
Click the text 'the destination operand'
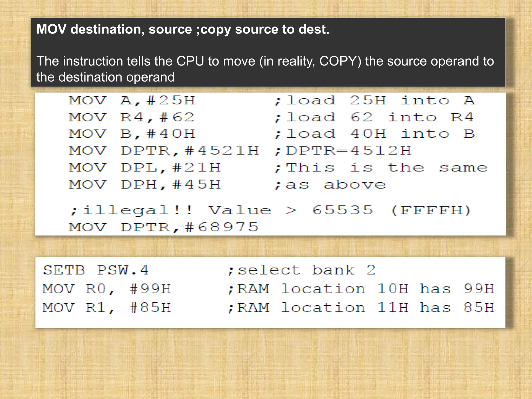(x=105, y=77)
